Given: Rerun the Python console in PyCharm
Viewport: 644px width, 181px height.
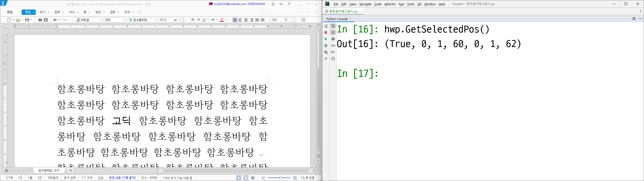Looking at the screenshot, I should (x=326, y=26).
